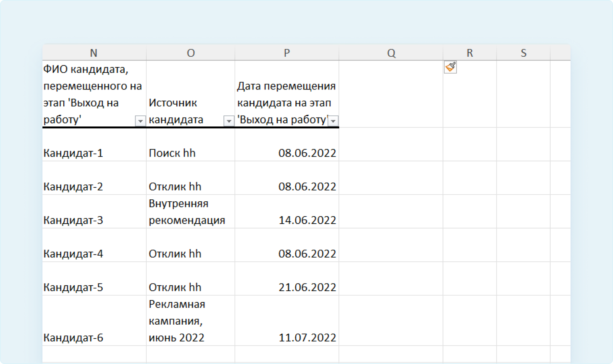Screen dimensions: 613x364
Task: Select cell Кандидат-6
Action: pos(94,320)
